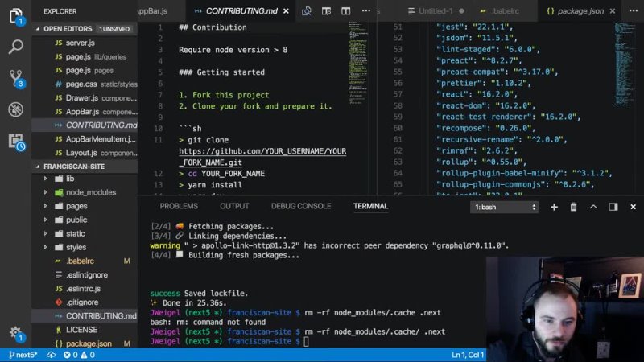The width and height of the screenshot is (644, 362).
Task: Click the errors count in status bar
Action: tap(70, 355)
